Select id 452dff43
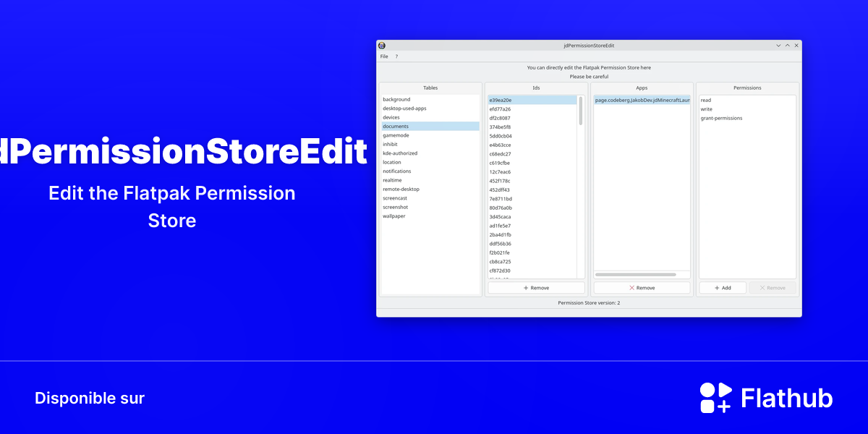Viewport: 868px width, 434px height. pos(532,190)
